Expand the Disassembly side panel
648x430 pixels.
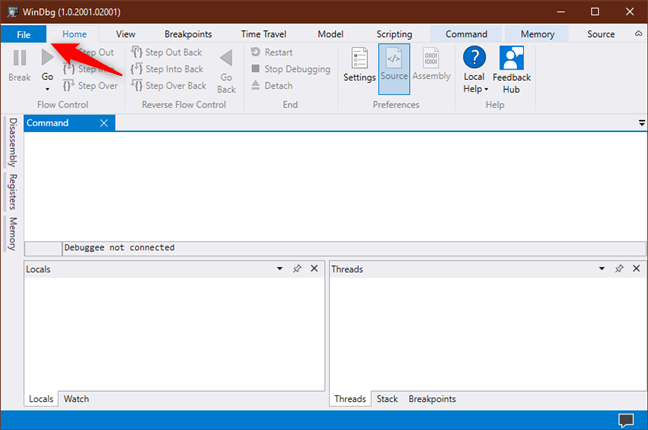click(13, 142)
